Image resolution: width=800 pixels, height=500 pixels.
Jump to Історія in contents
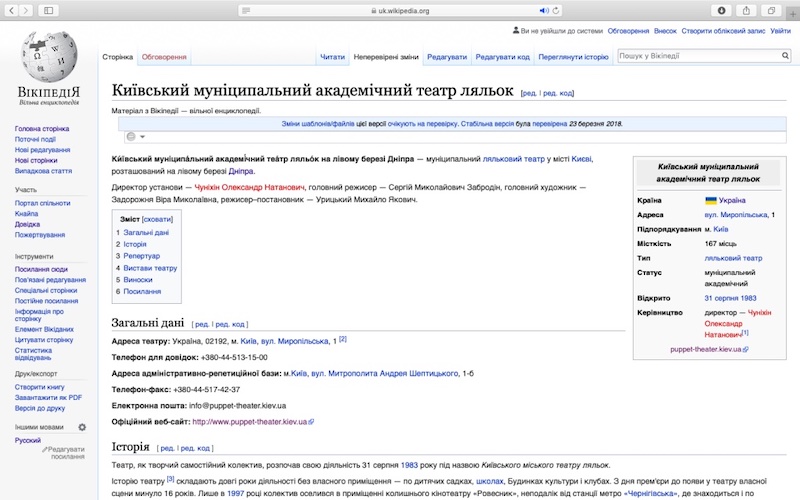(x=135, y=244)
